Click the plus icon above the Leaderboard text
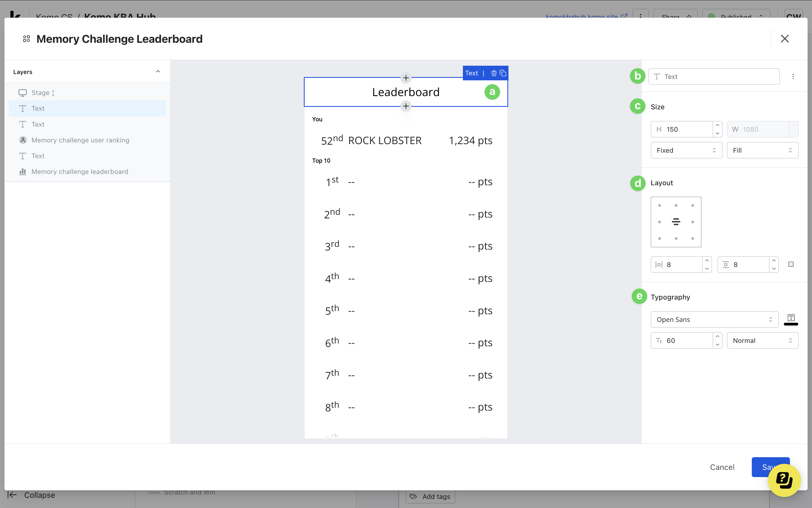Screen dimensions: 812x508 (406, 78)
